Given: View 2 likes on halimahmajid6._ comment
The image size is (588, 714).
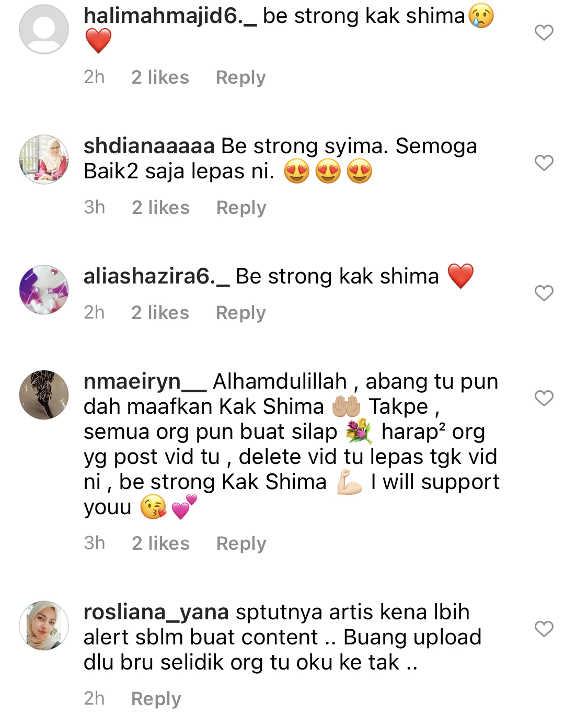Looking at the screenshot, I should click(x=160, y=77).
